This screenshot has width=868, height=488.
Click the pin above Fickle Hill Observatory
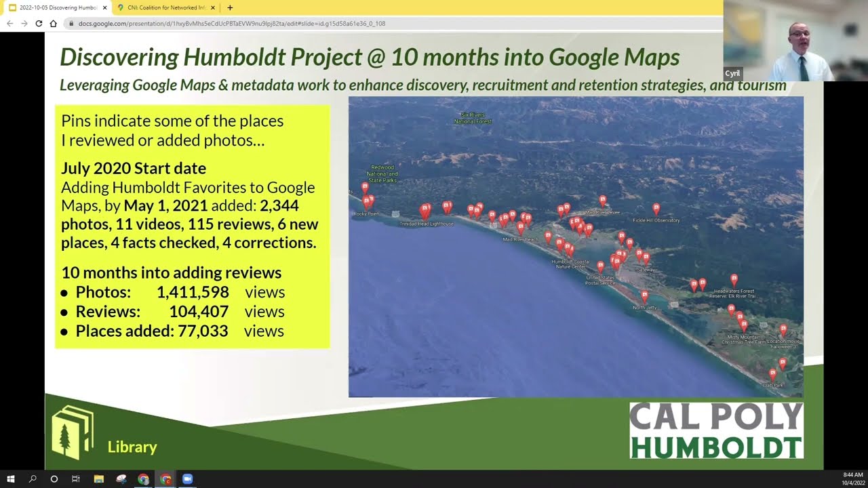pyautogui.click(x=656, y=209)
